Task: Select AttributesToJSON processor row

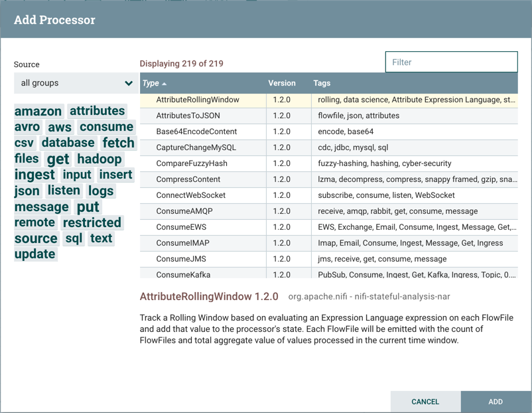Action: click(x=188, y=116)
